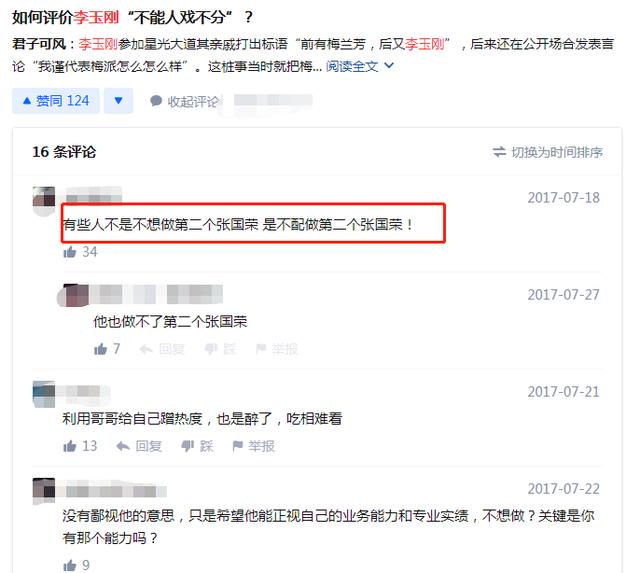Dislike 踩 the 2017-07-27 nested comment
The height and width of the screenshot is (573, 640).
tap(220, 349)
